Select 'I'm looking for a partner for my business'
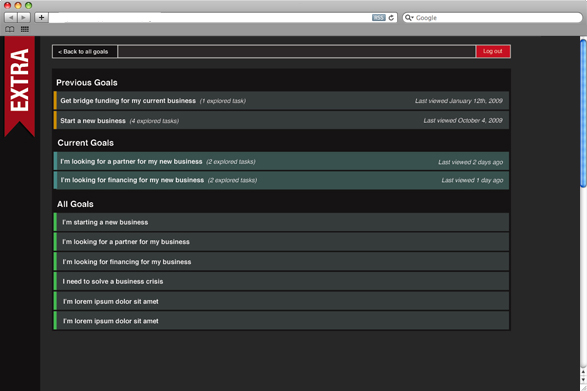 pyautogui.click(x=281, y=242)
